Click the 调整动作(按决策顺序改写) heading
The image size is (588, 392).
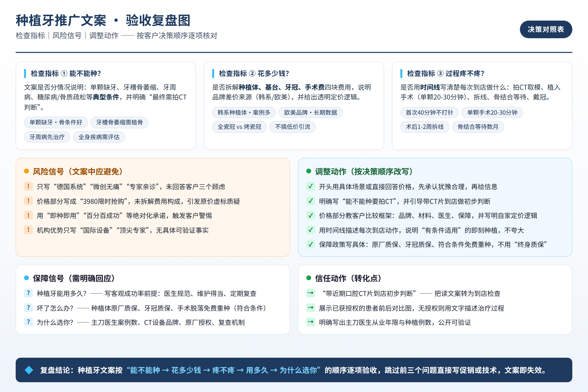pyautogui.click(x=364, y=171)
